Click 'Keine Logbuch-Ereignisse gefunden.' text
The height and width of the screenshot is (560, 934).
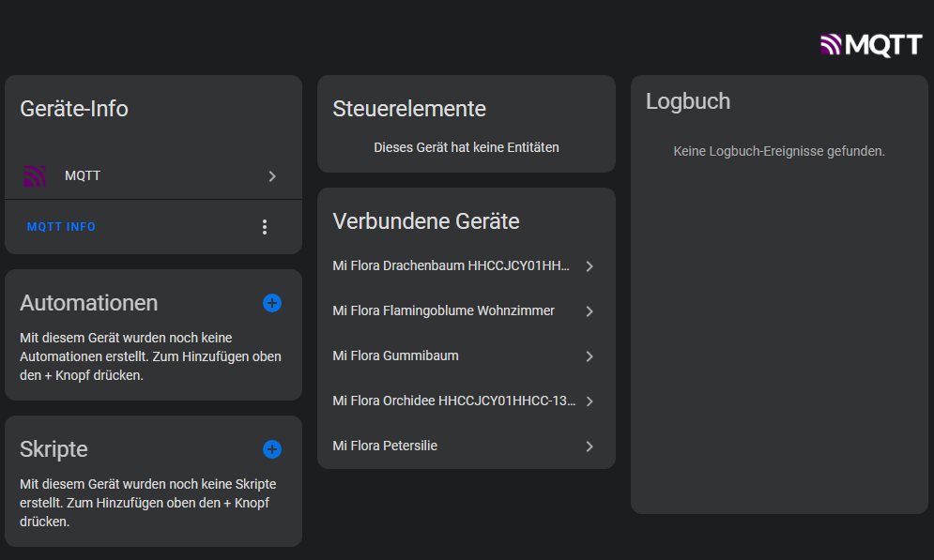pyautogui.click(x=779, y=151)
